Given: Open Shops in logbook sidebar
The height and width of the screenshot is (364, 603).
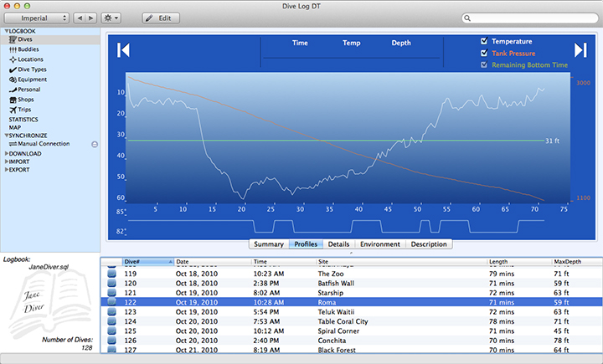Looking at the screenshot, I should pyautogui.click(x=27, y=100).
